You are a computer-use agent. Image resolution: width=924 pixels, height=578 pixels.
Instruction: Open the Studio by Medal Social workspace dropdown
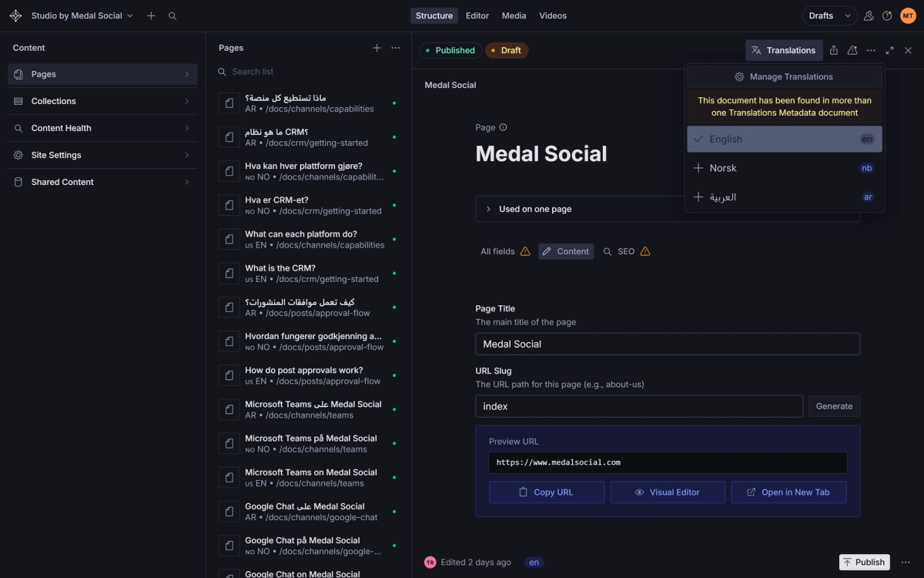pos(82,15)
